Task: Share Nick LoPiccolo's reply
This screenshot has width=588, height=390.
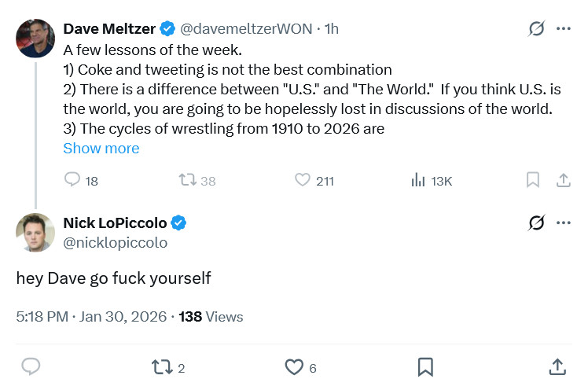Action: [557, 366]
